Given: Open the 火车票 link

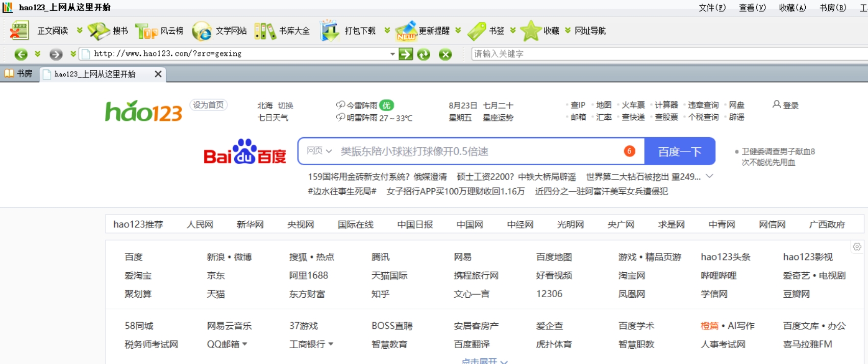Looking at the screenshot, I should point(633,105).
